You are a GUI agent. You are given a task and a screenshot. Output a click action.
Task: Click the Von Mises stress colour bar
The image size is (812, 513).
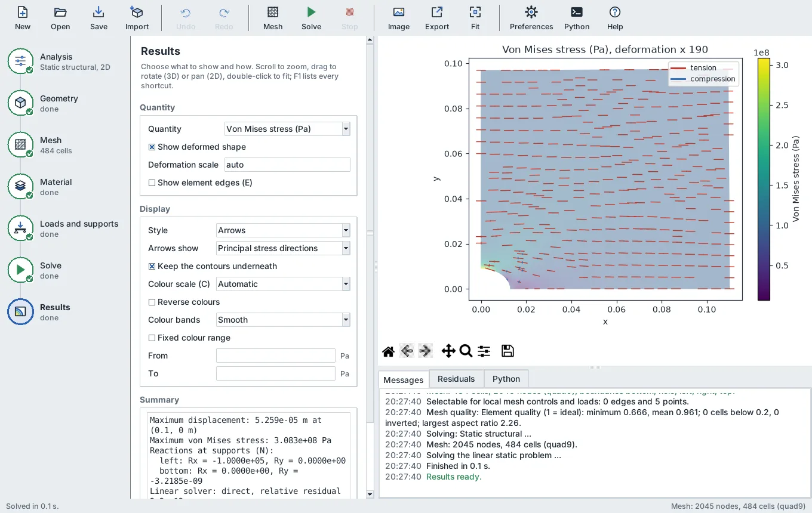coord(764,179)
